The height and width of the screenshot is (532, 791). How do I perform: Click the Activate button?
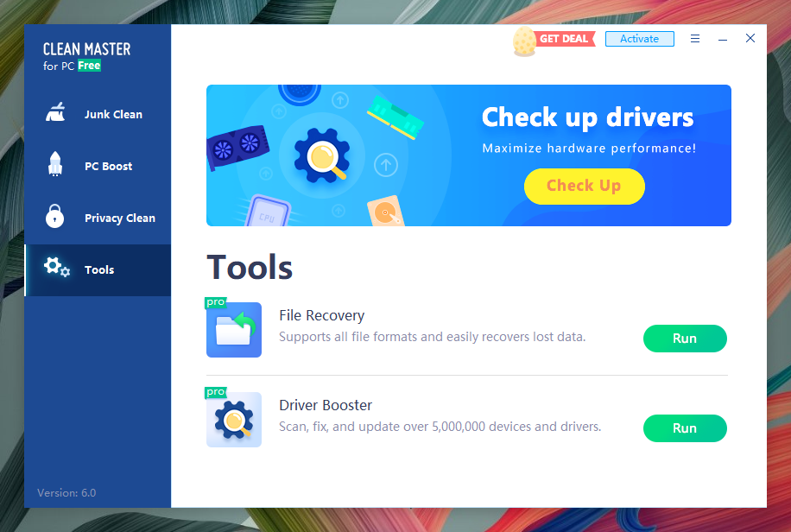(639, 39)
